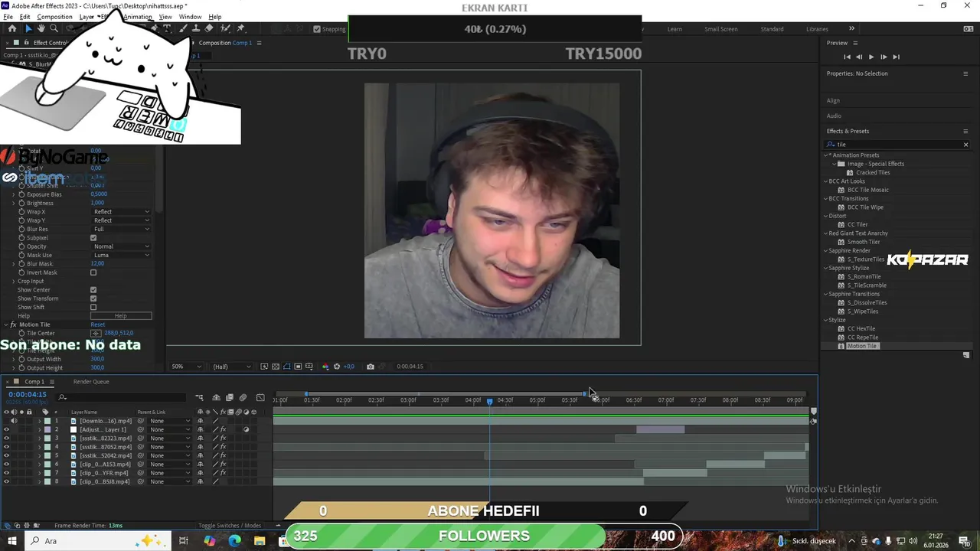Screen dimensions: 980x551
Task: Step back one frame in Preview
Action: coord(859,57)
